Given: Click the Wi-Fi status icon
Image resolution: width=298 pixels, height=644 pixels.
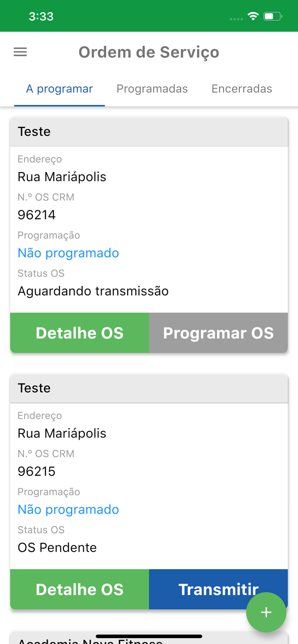Looking at the screenshot, I should pyautogui.click(x=253, y=15).
